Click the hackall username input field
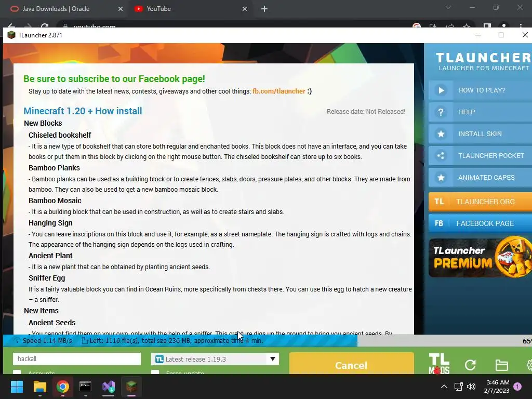Screen dimensions: 532x399 pyautogui.click(x=77, y=359)
